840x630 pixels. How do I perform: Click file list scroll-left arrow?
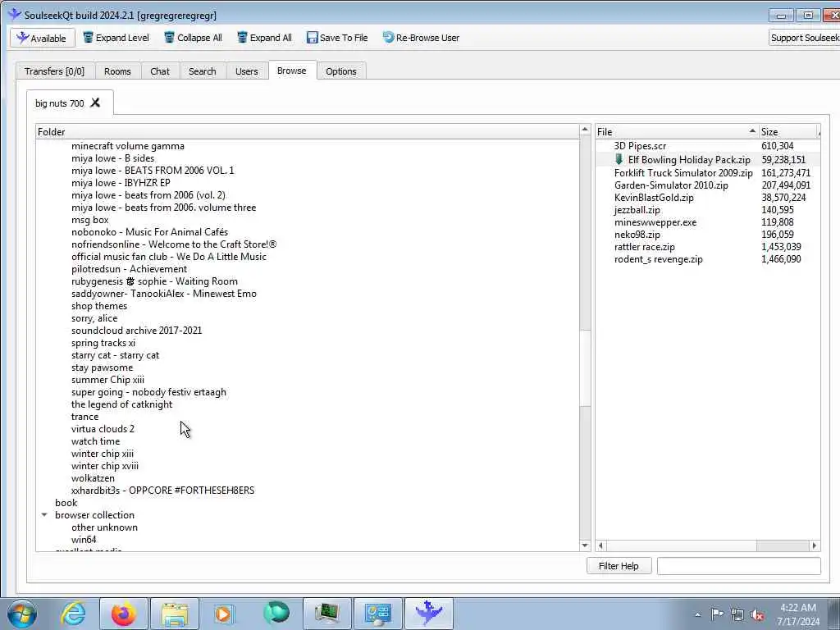[x=601, y=546]
